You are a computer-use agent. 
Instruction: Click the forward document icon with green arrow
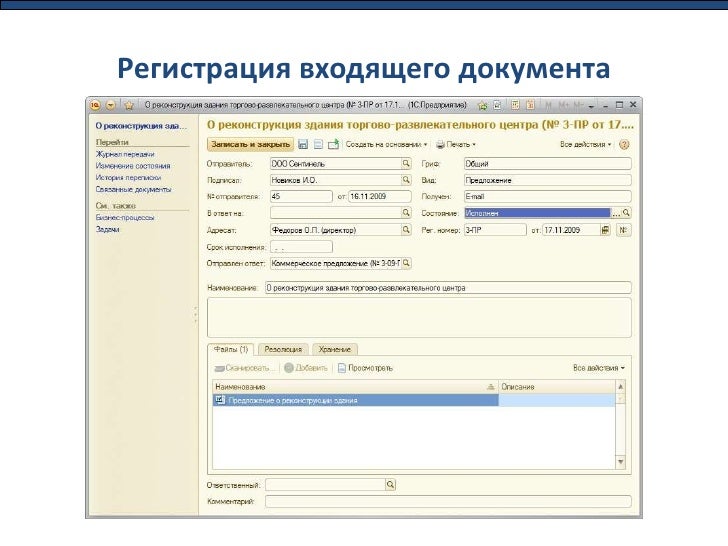pyautogui.click(x=333, y=144)
